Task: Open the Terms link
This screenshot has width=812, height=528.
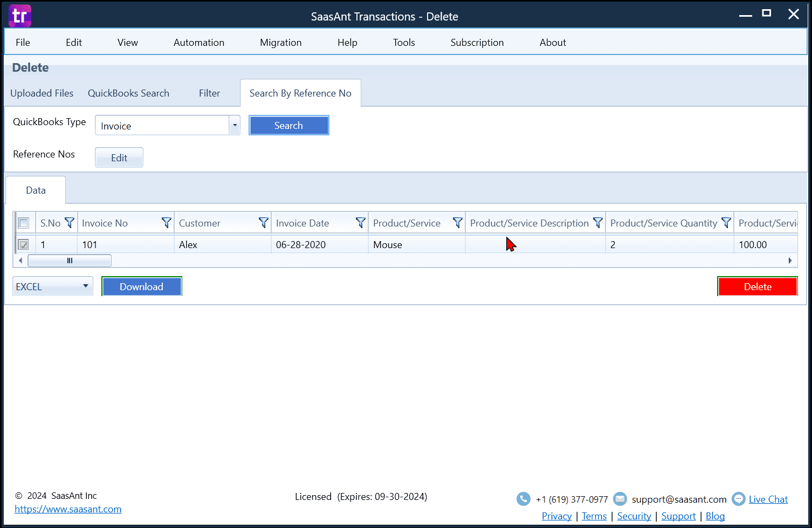Action: point(594,516)
